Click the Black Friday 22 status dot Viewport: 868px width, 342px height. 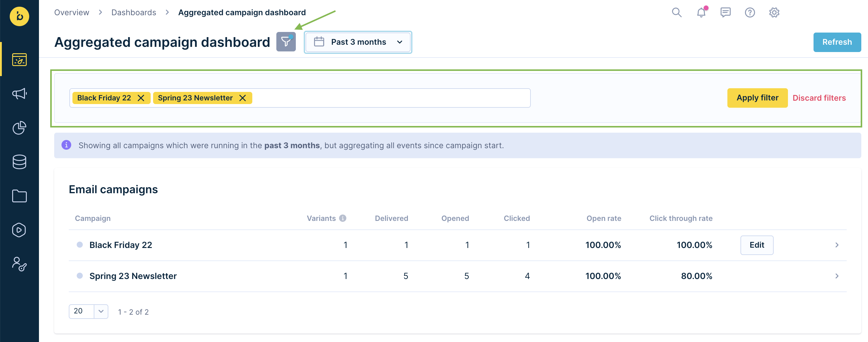(79, 245)
